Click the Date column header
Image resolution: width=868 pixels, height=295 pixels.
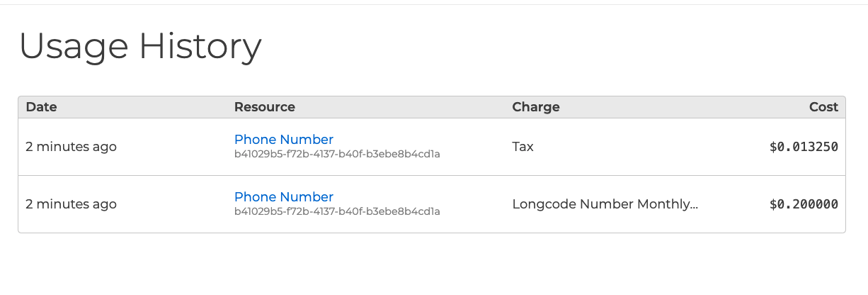coord(41,107)
